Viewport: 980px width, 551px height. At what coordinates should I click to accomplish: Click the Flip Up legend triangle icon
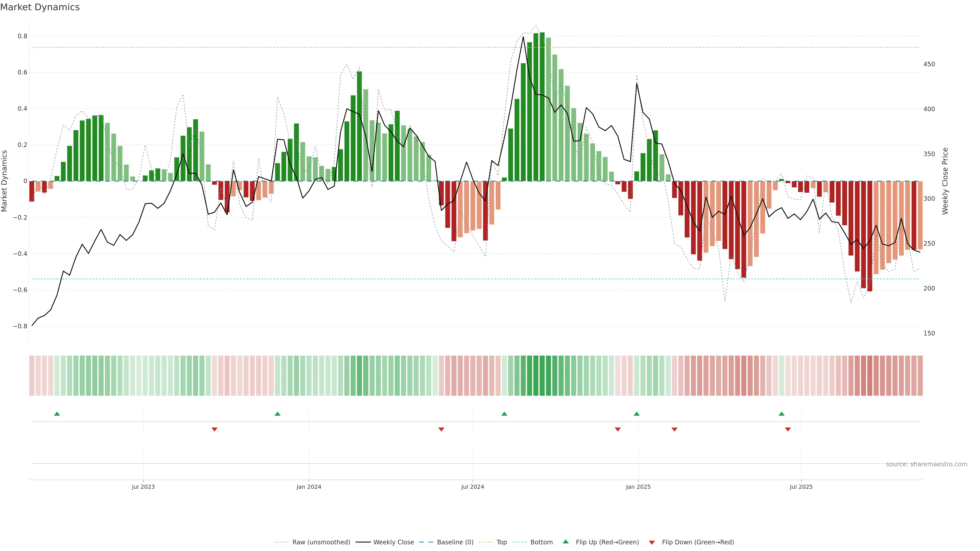[565, 542]
